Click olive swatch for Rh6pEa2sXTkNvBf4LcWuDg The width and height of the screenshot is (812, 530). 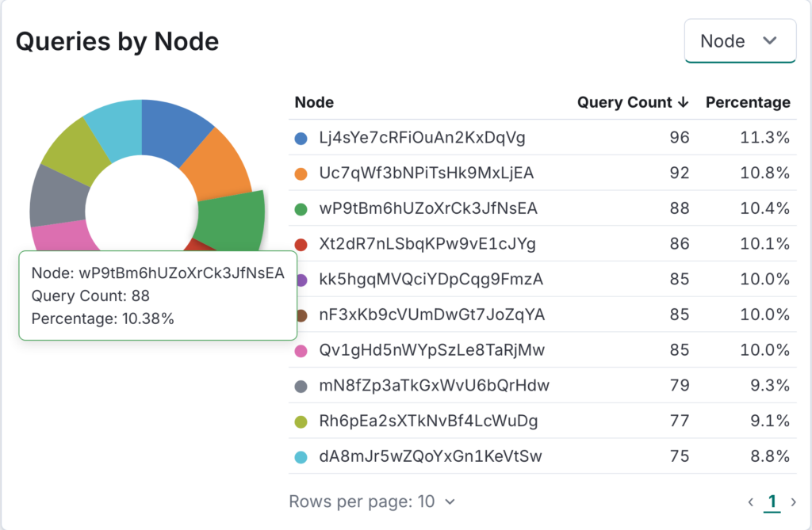click(301, 421)
